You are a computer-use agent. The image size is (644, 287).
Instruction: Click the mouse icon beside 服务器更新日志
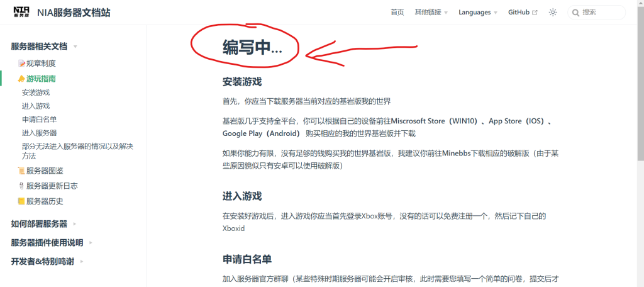click(21, 186)
